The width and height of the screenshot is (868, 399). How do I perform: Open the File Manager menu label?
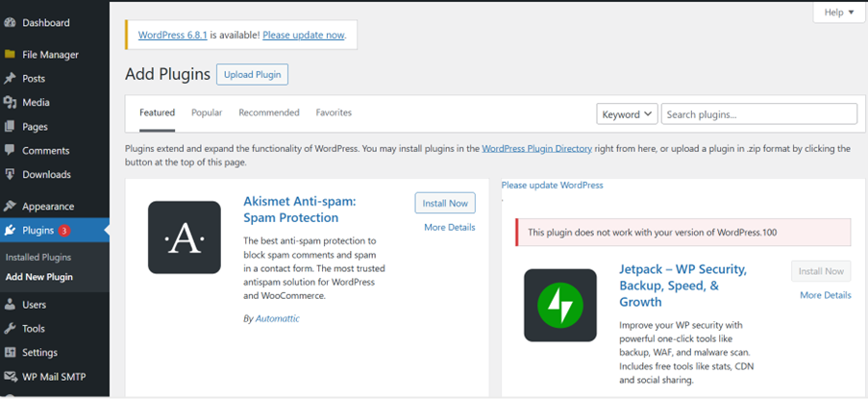[x=50, y=55]
